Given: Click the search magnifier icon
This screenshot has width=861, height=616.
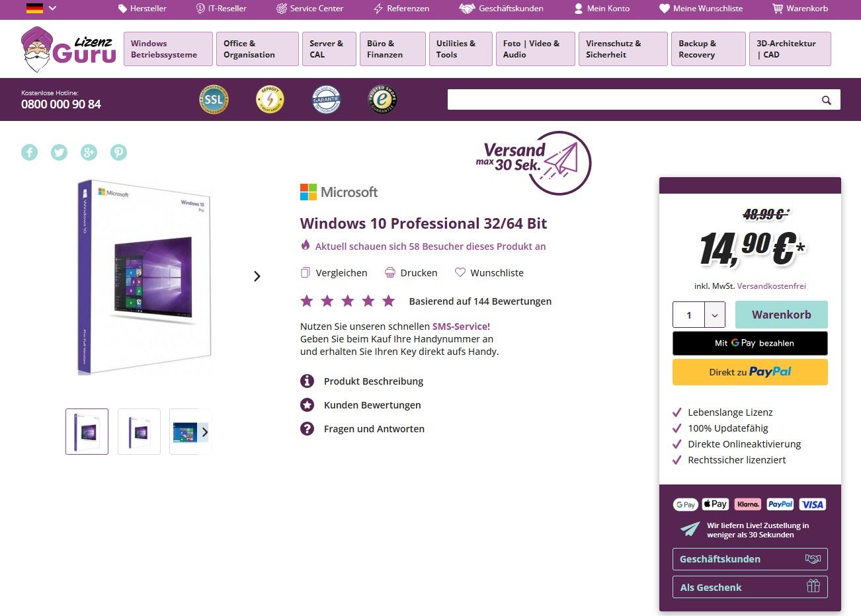Looking at the screenshot, I should 826,100.
